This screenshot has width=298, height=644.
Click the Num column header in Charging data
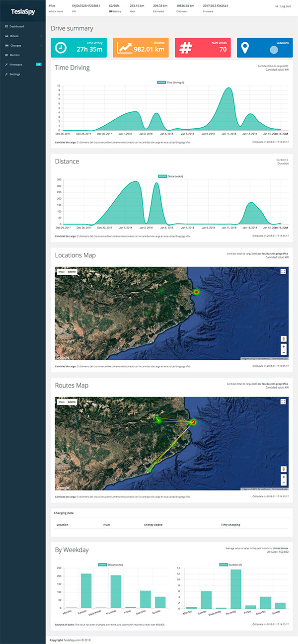[106, 524]
